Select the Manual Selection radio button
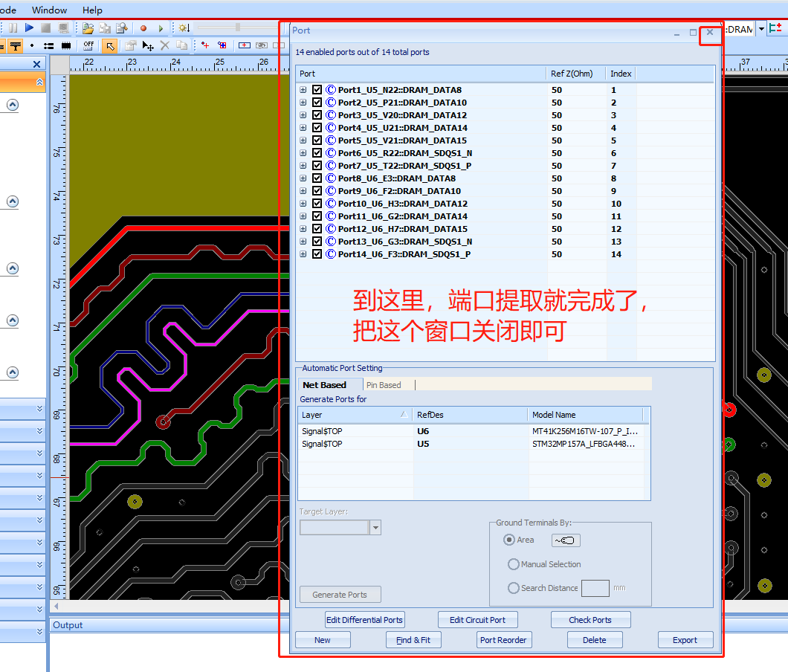Screen dimensions: 788x672 tap(513, 564)
